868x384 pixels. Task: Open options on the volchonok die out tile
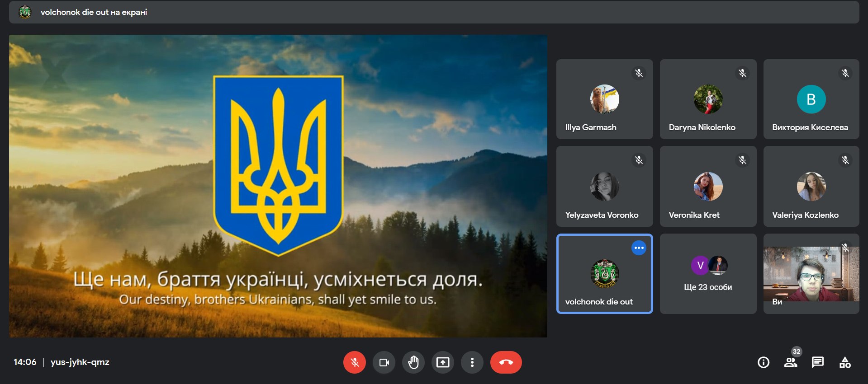point(639,248)
